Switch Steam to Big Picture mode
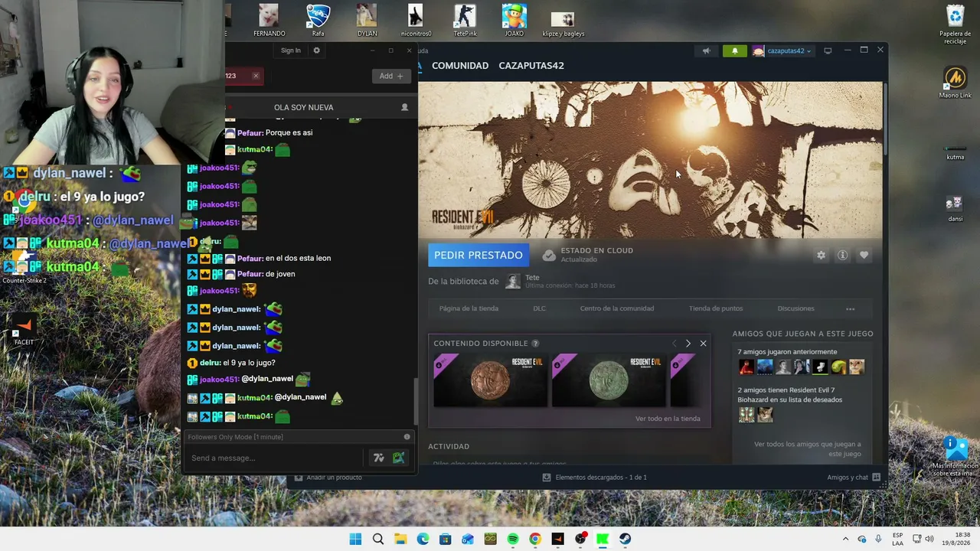This screenshot has height=551, width=980. (828, 51)
